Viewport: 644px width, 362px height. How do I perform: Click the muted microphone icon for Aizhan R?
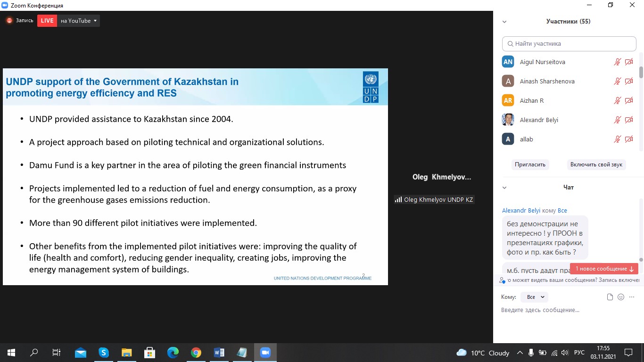617,100
